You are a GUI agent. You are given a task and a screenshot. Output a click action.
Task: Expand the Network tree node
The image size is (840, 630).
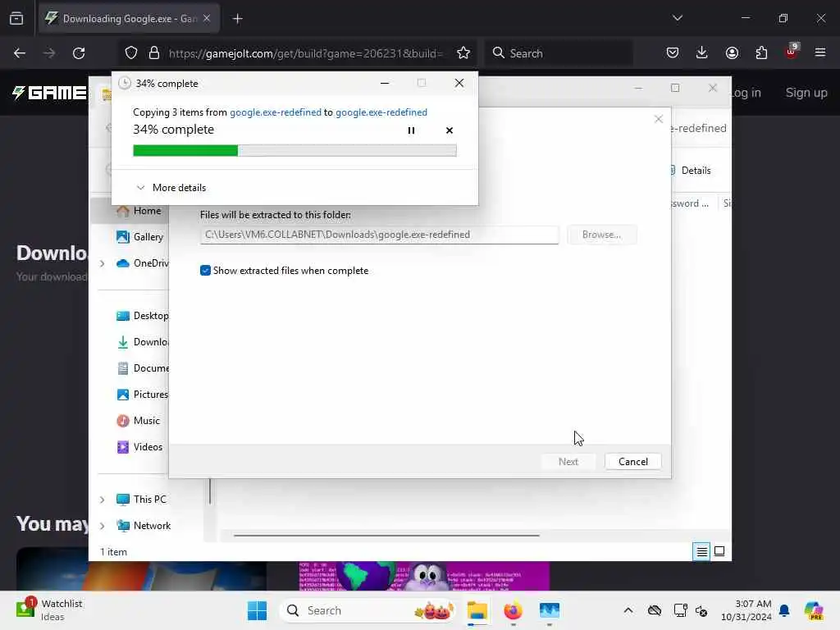(102, 526)
